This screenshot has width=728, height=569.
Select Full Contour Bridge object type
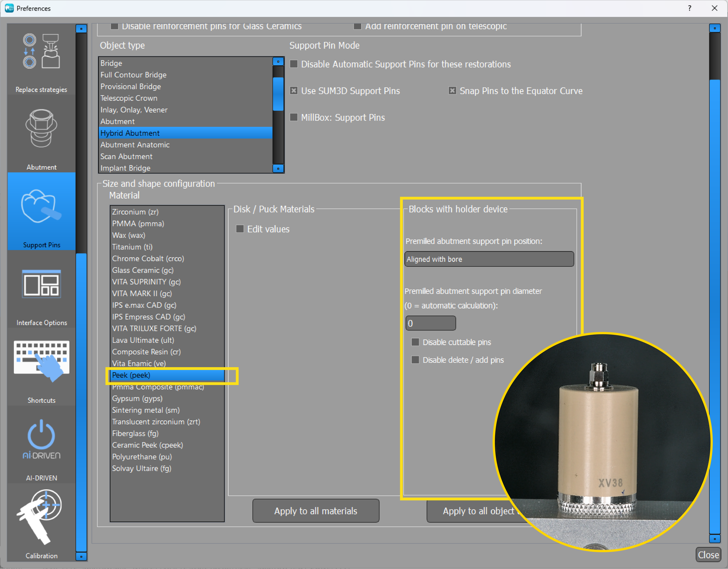pyautogui.click(x=186, y=75)
